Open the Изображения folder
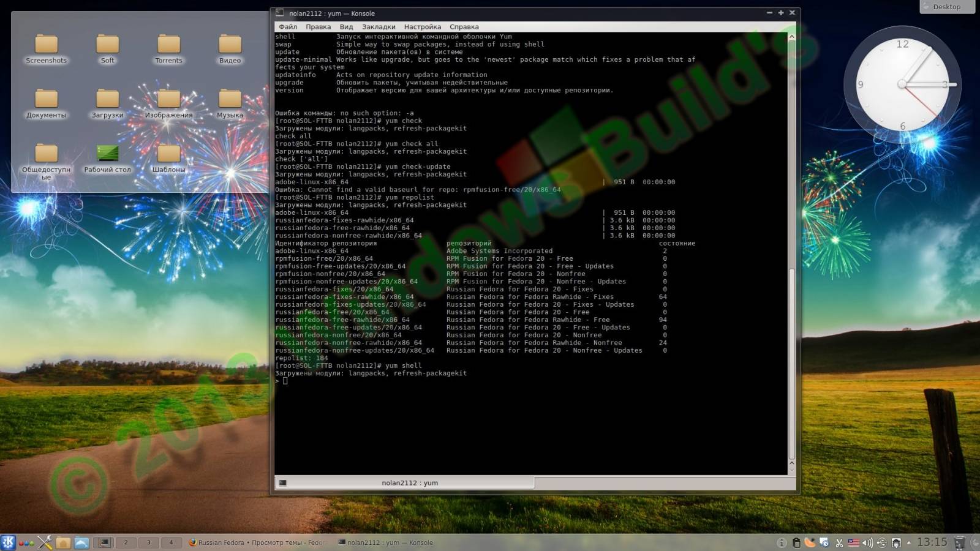Image resolution: width=980 pixels, height=551 pixels. tap(168, 103)
